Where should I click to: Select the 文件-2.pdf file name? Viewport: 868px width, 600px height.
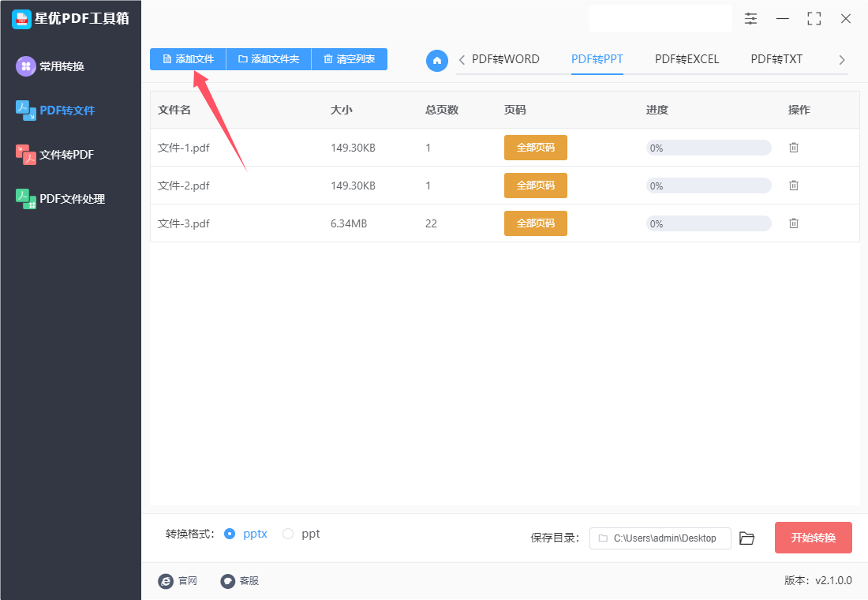tap(184, 186)
